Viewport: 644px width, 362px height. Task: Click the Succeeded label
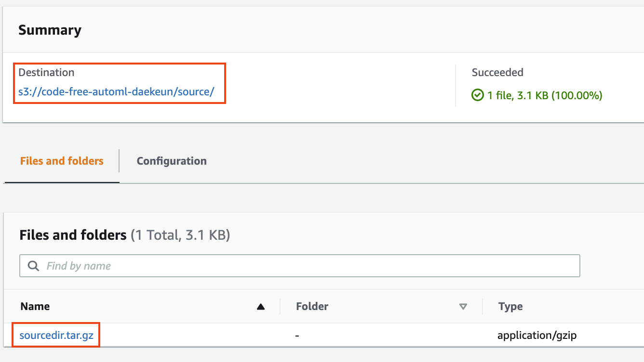[497, 73]
